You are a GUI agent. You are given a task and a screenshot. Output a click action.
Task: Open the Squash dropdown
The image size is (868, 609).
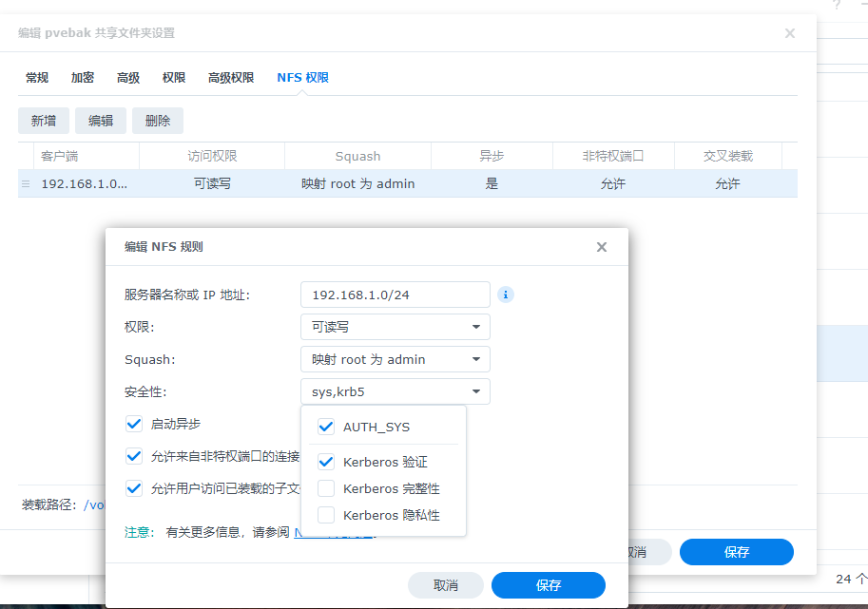click(395, 359)
